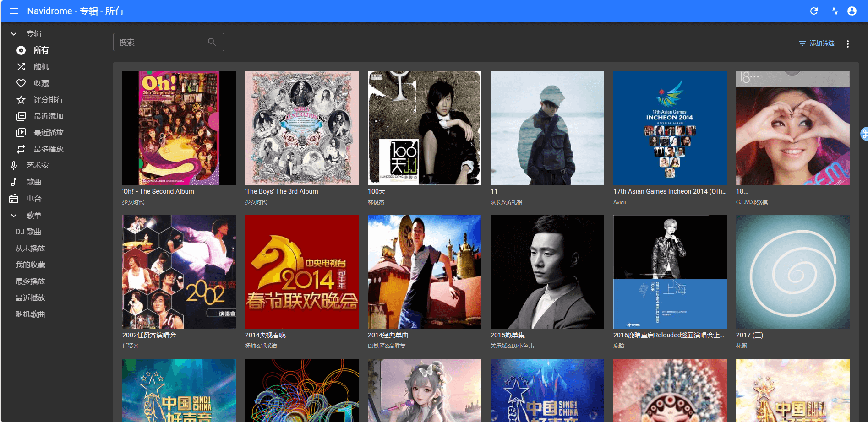Image resolution: width=868 pixels, height=422 pixels.
Task: Collapse the 歌单 playlist section chevron
Action: [x=14, y=216]
